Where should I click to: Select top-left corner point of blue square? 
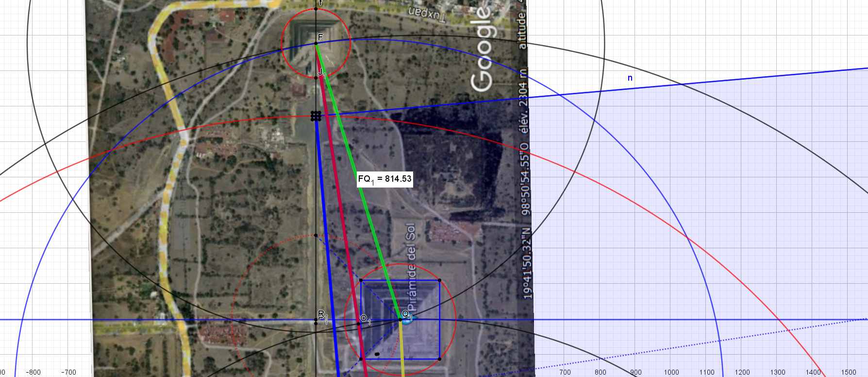(361, 280)
